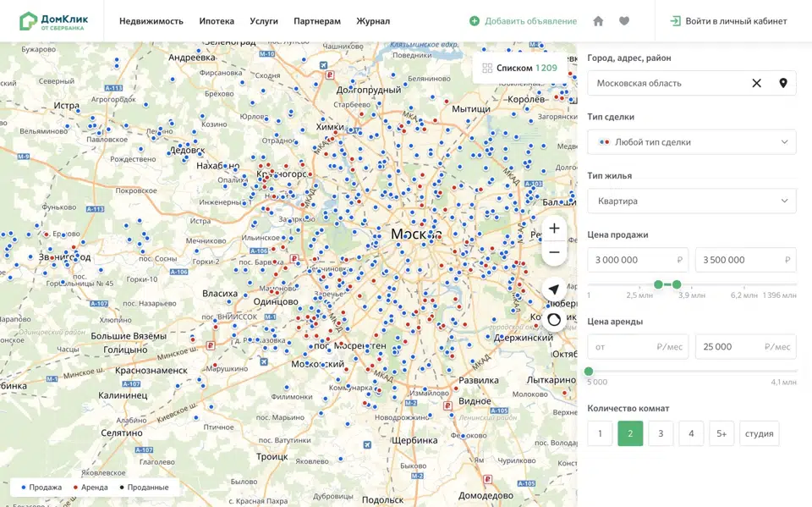Click the Мытищи label on map
This screenshot has width=812, height=507.
(x=471, y=109)
